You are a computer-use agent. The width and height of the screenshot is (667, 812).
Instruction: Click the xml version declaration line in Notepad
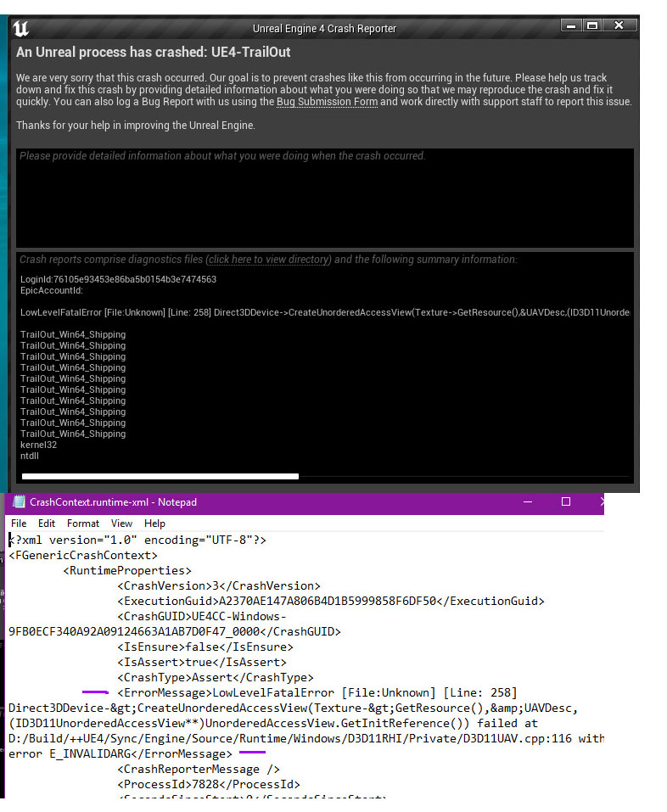137,540
